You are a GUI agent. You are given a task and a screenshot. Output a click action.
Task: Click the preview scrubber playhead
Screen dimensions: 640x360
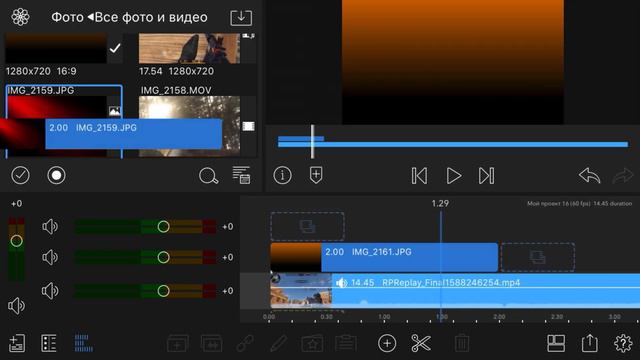(x=312, y=142)
